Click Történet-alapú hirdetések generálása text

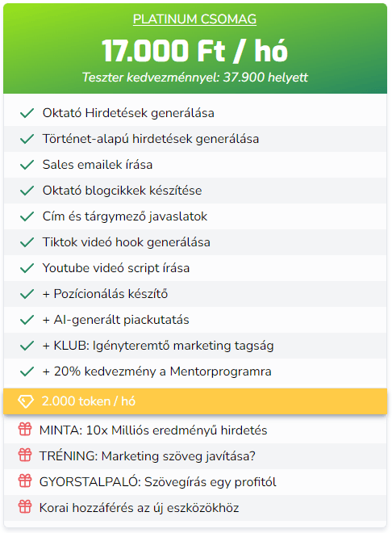coord(151,139)
